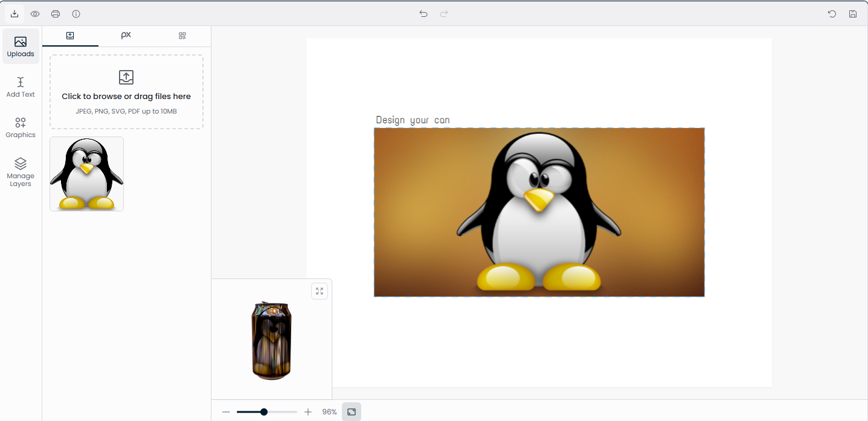Click the undo arrow

coord(423,13)
